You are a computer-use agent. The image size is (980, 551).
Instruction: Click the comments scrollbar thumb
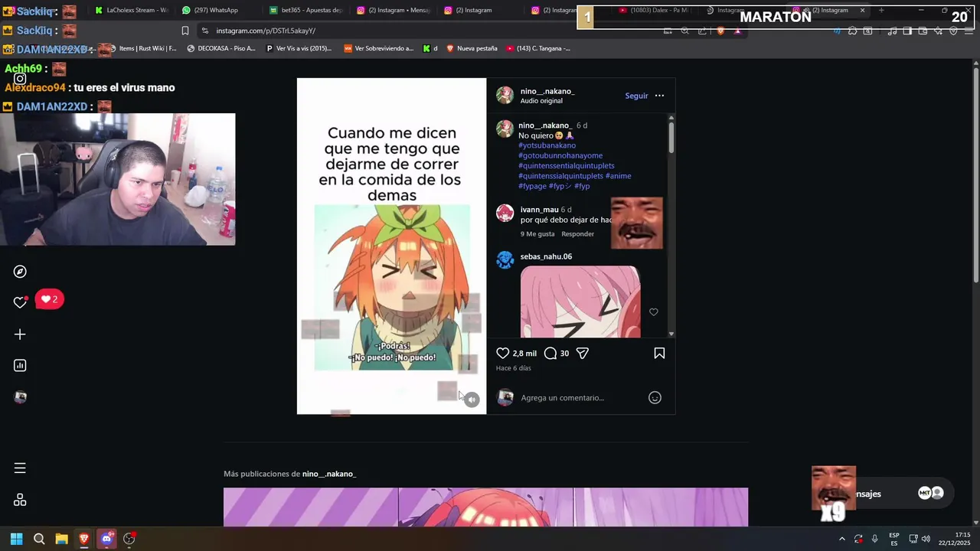click(x=671, y=138)
